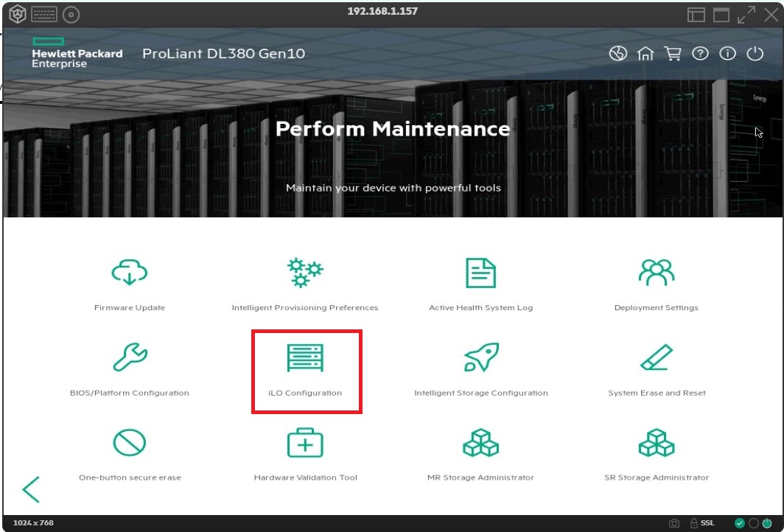This screenshot has height=532, width=784.
Task: Open the remote console virtual keyboard
Action: click(43, 14)
